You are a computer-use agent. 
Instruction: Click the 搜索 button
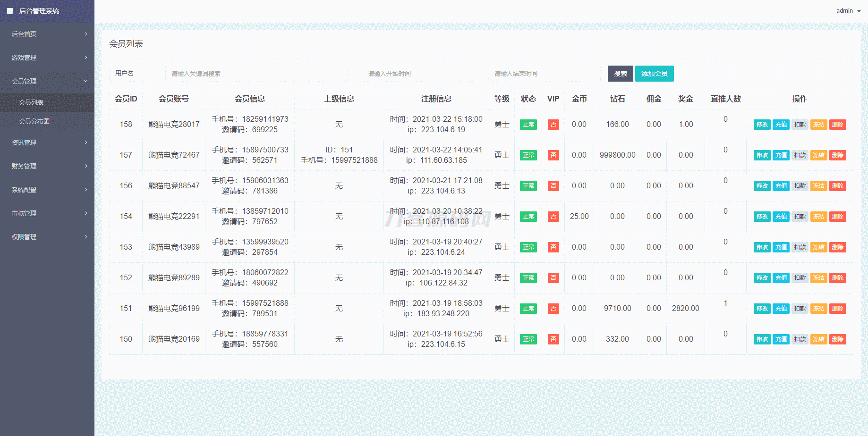pyautogui.click(x=620, y=74)
